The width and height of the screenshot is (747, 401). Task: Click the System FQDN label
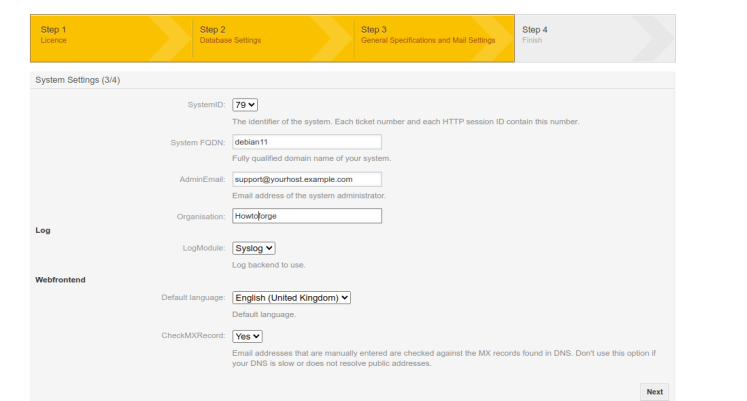tap(198, 142)
